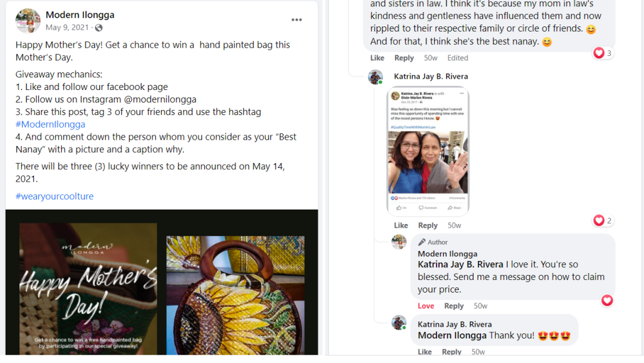Image resolution: width=644 pixels, height=363 pixels.
Task: Like Katrina's Thank you reply
Action: (425, 352)
